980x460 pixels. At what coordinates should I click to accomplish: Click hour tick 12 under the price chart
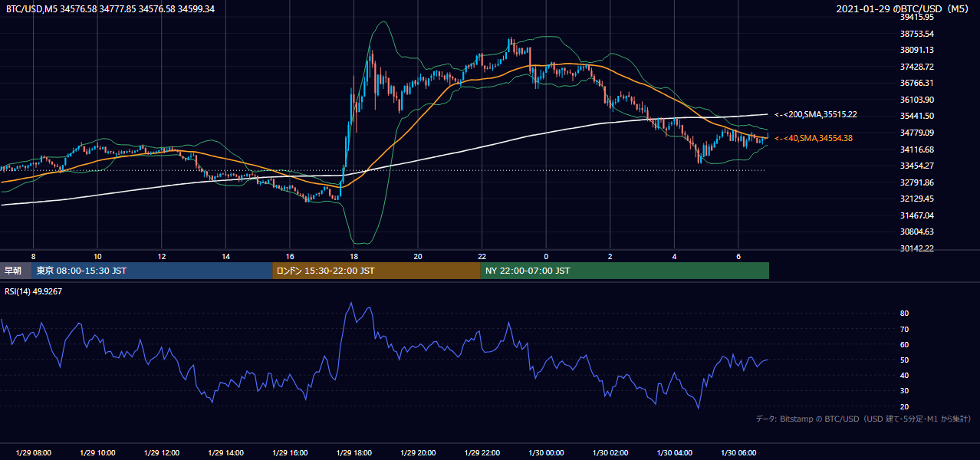tap(161, 256)
